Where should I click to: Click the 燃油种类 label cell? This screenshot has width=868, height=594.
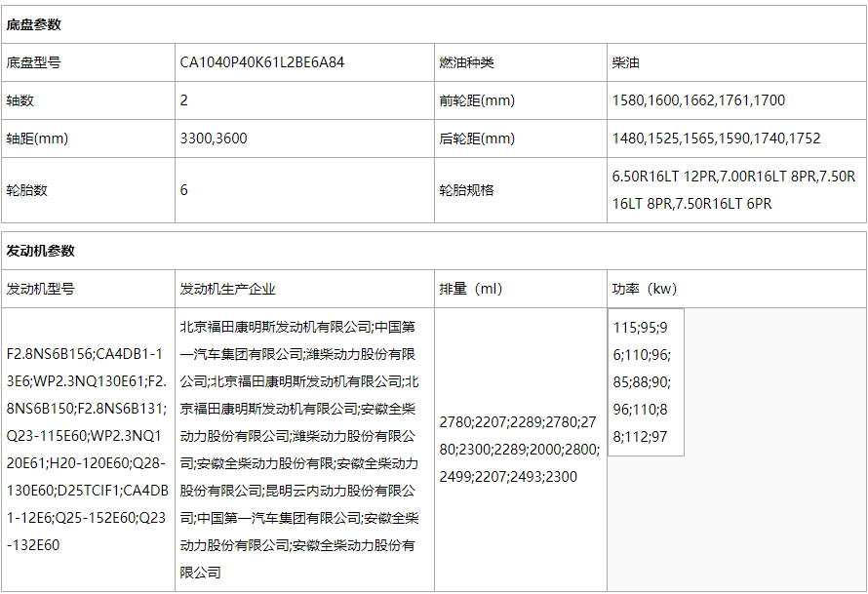pyautogui.click(x=521, y=62)
